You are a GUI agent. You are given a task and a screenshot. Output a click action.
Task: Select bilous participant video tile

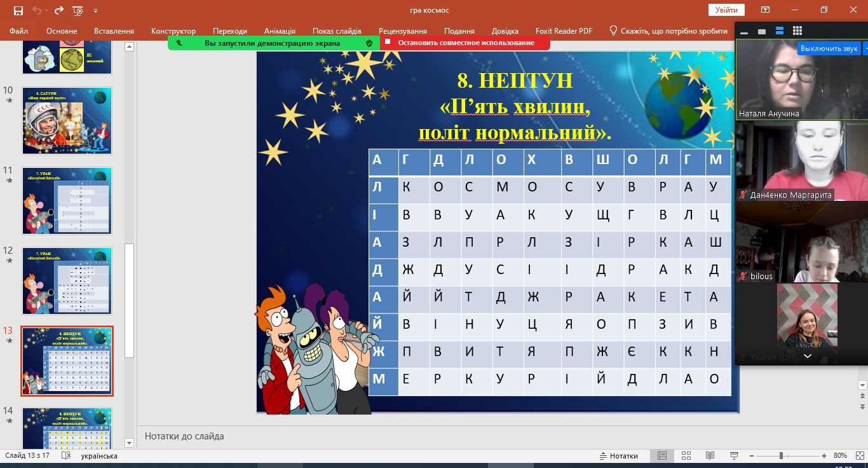point(802,242)
